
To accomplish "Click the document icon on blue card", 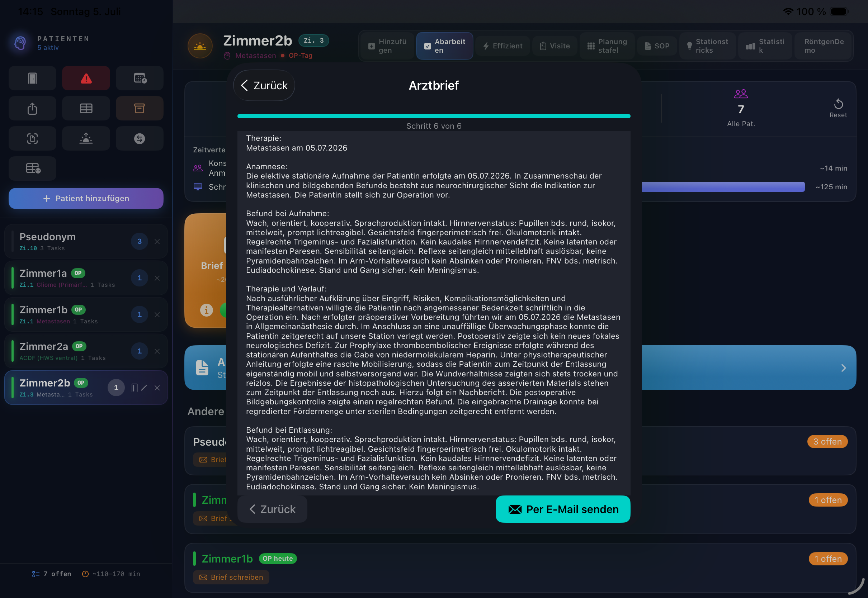I will click(x=202, y=367).
